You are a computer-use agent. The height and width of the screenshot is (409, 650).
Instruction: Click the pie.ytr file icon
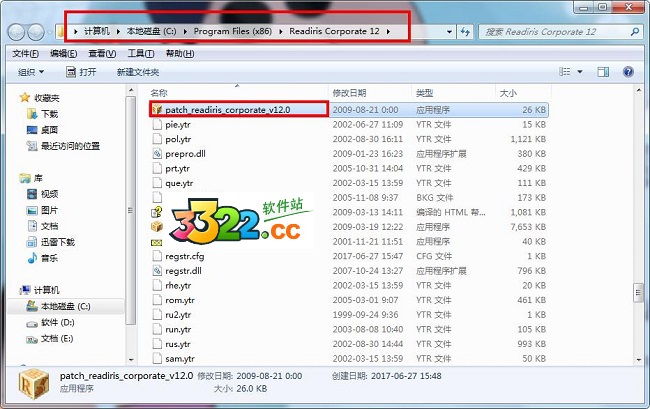coord(157,124)
